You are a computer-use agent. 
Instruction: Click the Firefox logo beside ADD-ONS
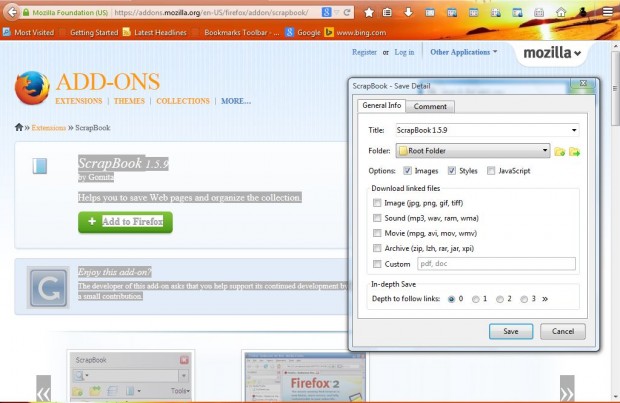point(32,88)
